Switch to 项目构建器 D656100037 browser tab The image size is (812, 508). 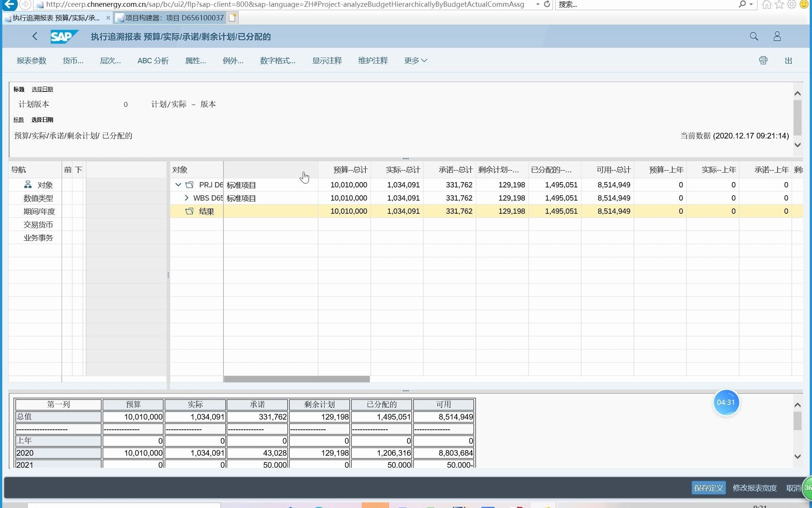click(x=174, y=18)
